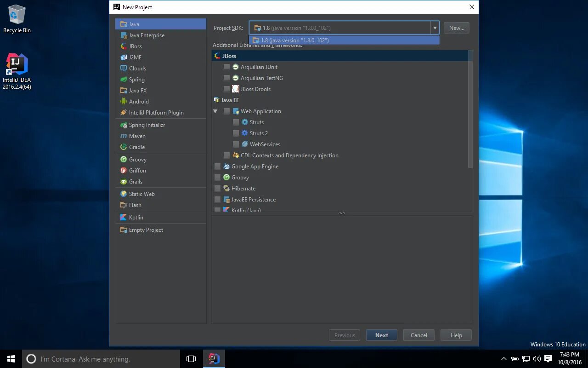
Task: Select the Java FX project type
Action: pos(161,90)
